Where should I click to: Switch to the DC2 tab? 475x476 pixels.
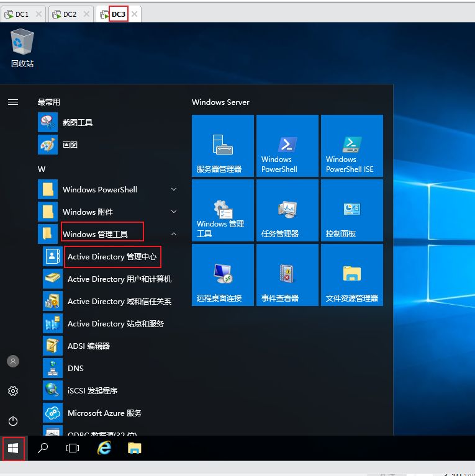click(x=70, y=14)
